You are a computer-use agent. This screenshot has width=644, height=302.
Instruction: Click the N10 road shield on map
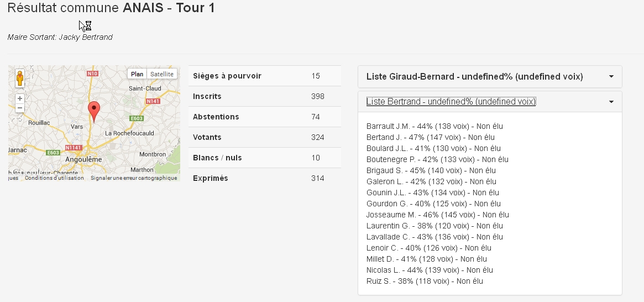coord(93,74)
